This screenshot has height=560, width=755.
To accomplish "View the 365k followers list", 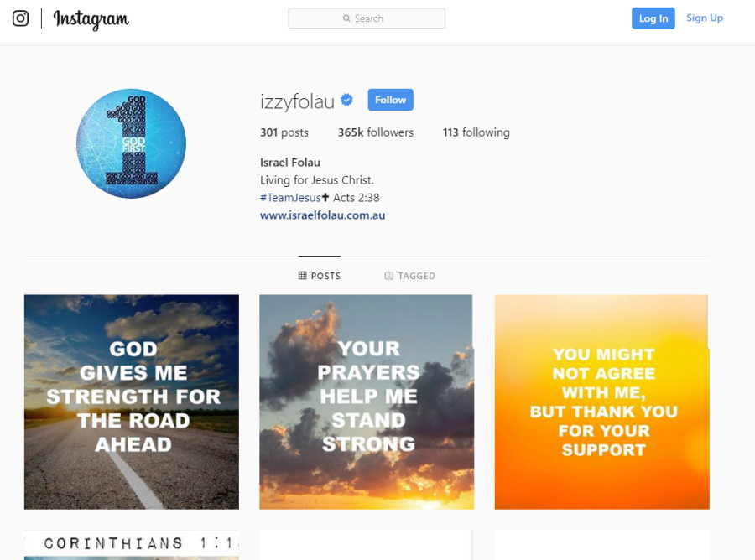I will pyautogui.click(x=376, y=132).
